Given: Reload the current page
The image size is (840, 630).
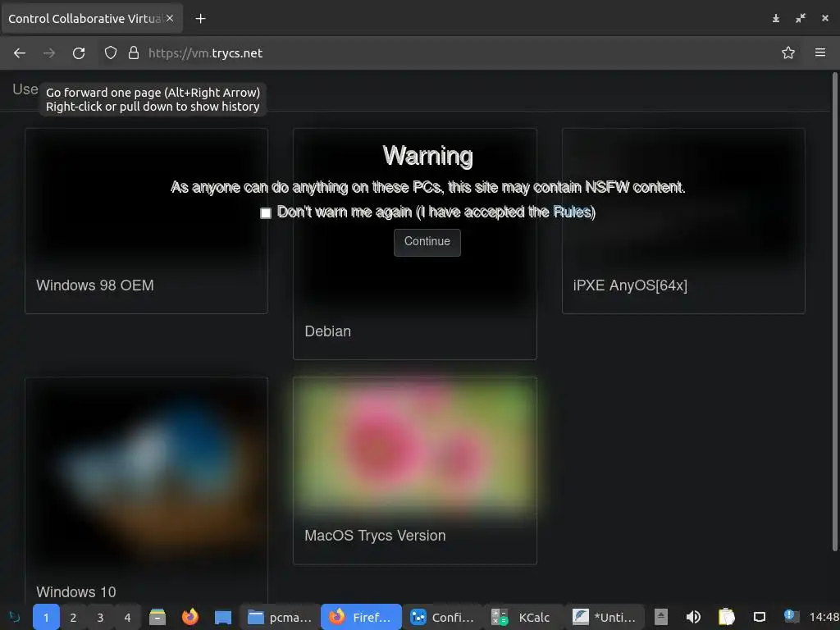Looking at the screenshot, I should 79,53.
